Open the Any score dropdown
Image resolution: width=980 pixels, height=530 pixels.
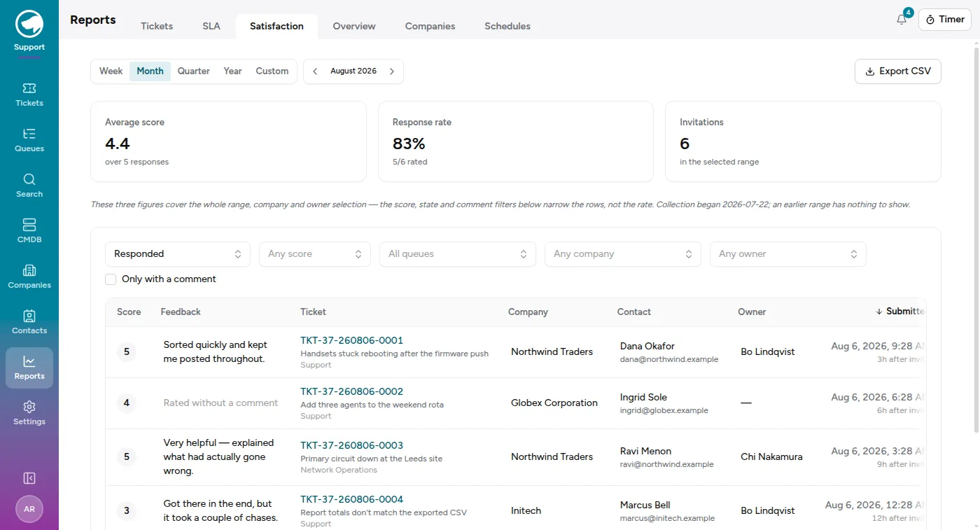[315, 254]
